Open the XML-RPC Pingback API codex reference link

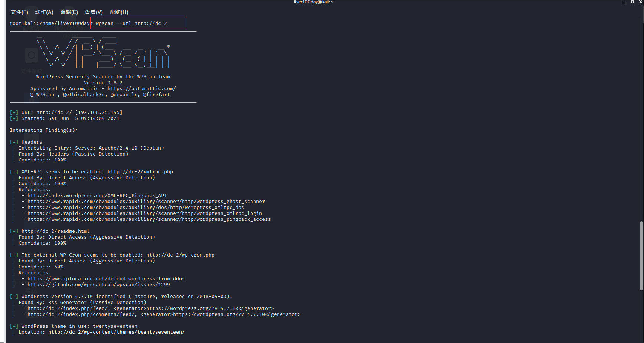(x=97, y=195)
